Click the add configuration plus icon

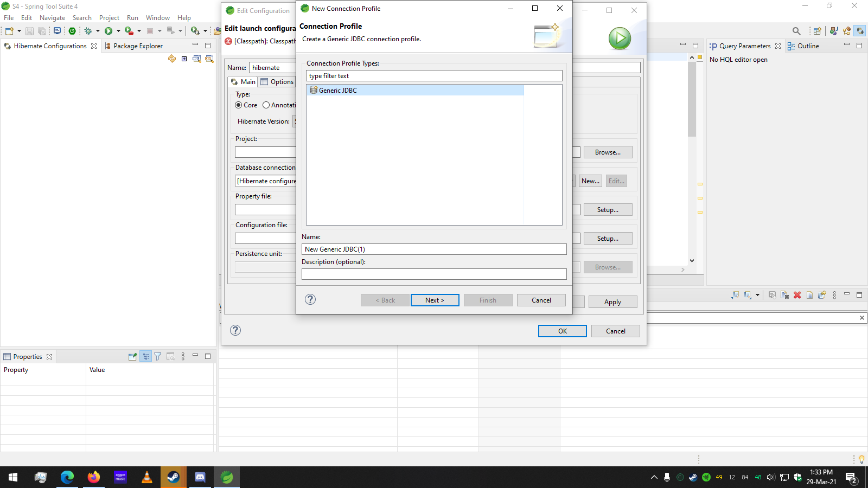click(184, 59)
